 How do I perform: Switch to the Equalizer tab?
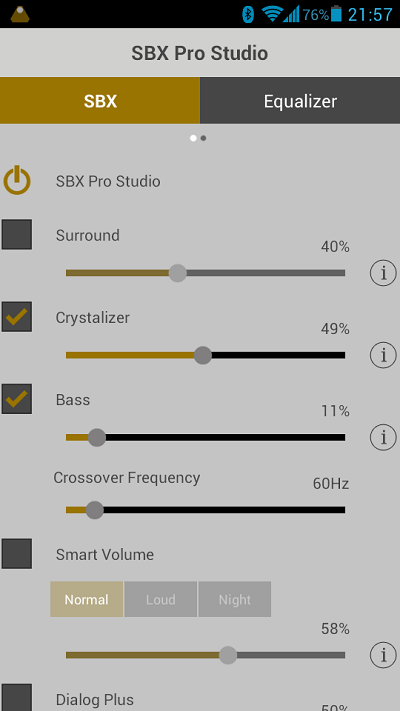(x=300, y=101)
